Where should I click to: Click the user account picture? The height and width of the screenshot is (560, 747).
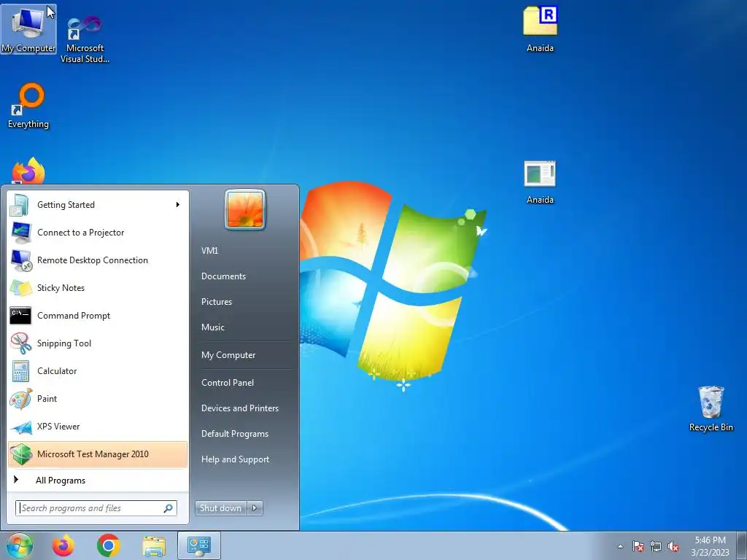pos(245,209)
